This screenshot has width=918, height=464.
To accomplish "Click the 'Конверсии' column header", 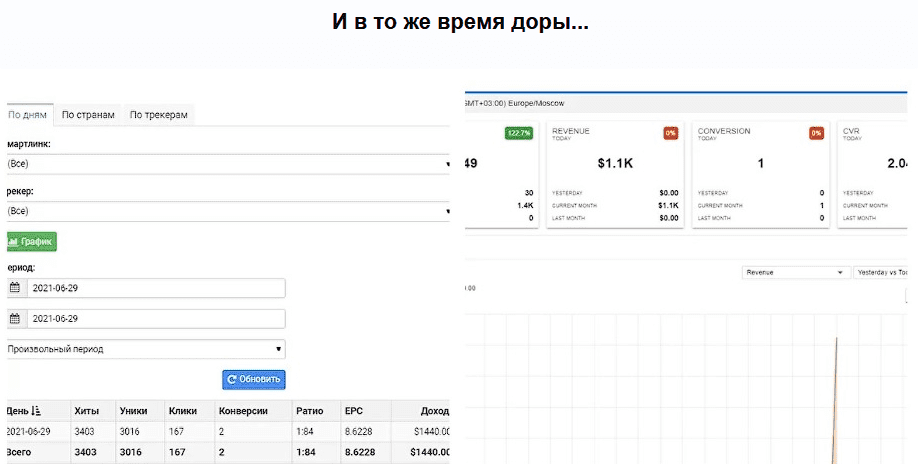I will [245, 411].
